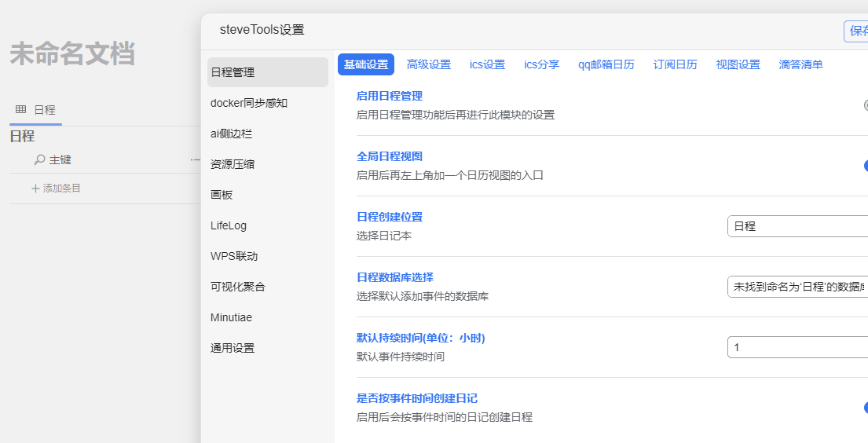Open 通用设置 in the sidebar
868x443 pixels.
pyautogui.click(x=233, y=348)
